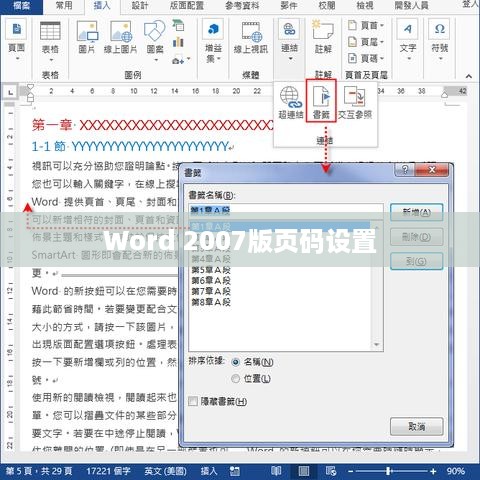Screen dimensions: 480x480
Task: Collapse the ribbon with the chevron
Action: (469, 76)
